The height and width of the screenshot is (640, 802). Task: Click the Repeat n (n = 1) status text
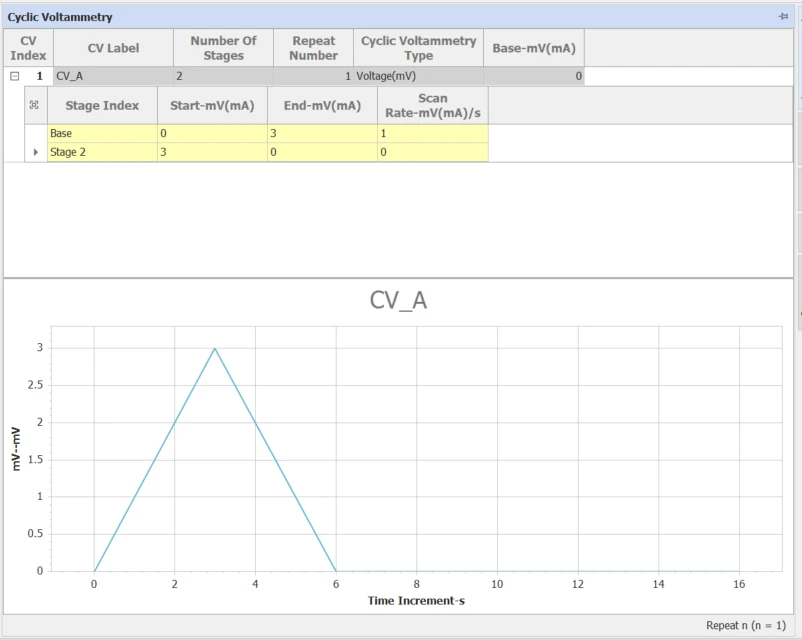pos(746,625)
